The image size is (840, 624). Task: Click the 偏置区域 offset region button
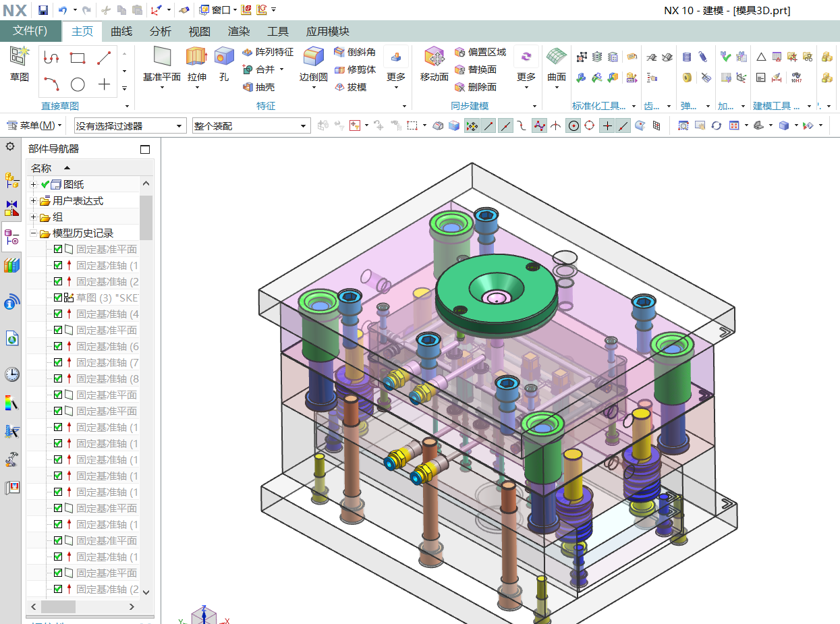480,52
